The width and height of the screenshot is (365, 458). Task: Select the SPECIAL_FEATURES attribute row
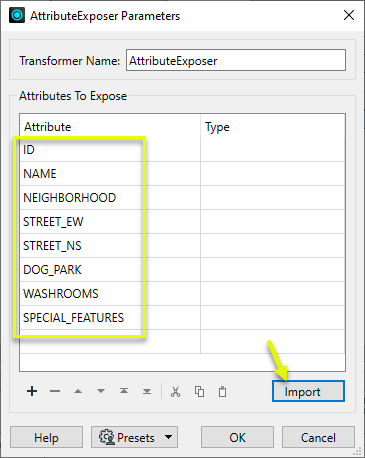(x=110, y=318)
